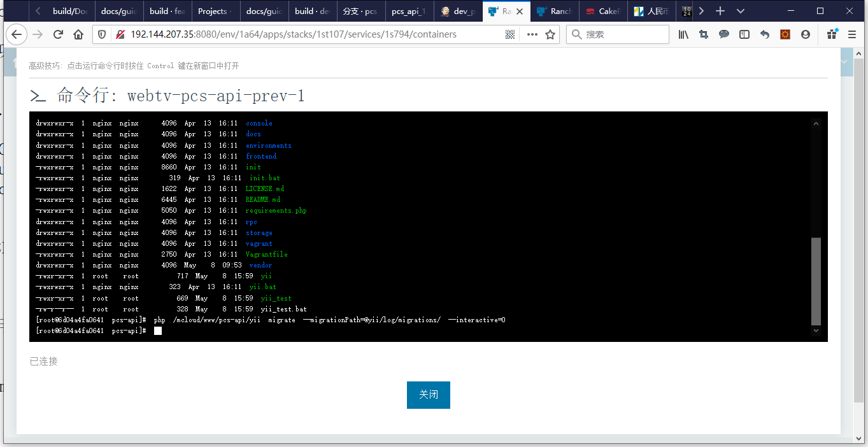Click the terminal vertical scrollbar thumb

tap(816, 280)
